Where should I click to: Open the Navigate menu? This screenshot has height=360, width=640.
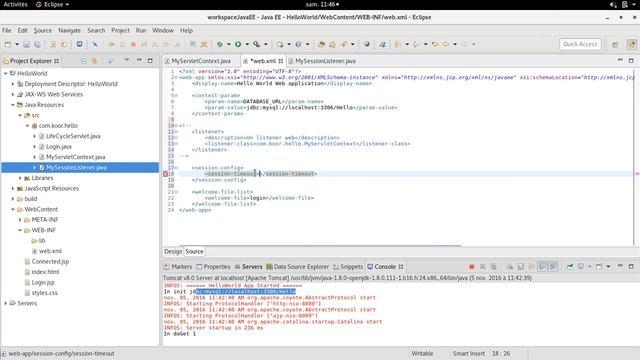tap(69, 31)
